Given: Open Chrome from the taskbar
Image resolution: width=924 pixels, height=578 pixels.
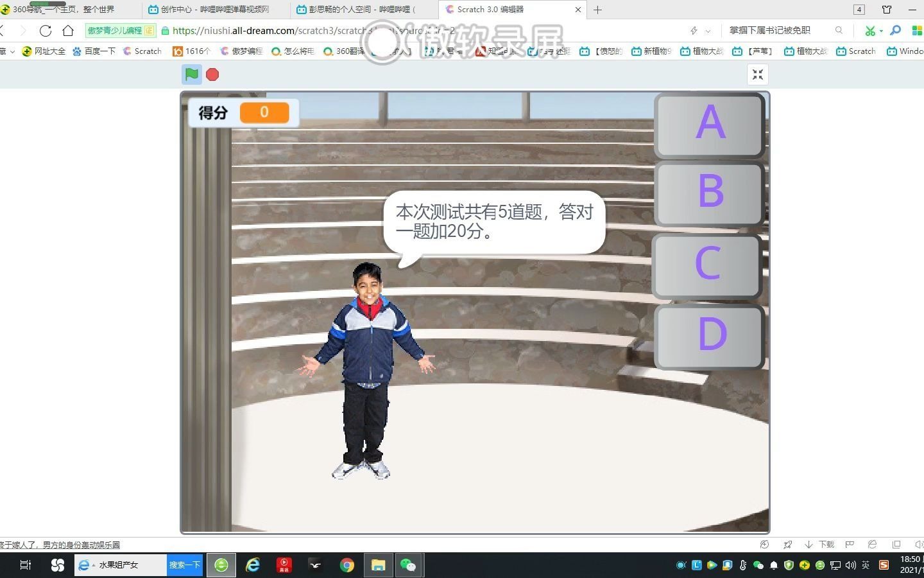Looking at the screenshot, I should (346, 565).
